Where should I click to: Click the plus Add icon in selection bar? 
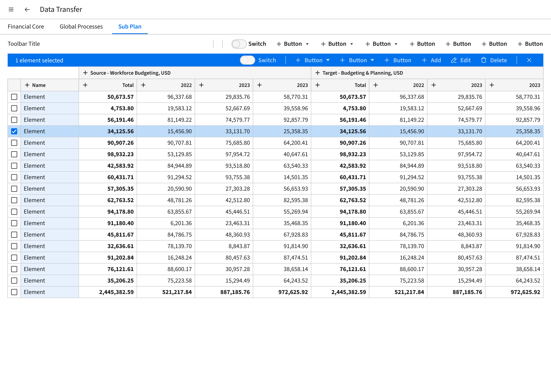point(424,60)
